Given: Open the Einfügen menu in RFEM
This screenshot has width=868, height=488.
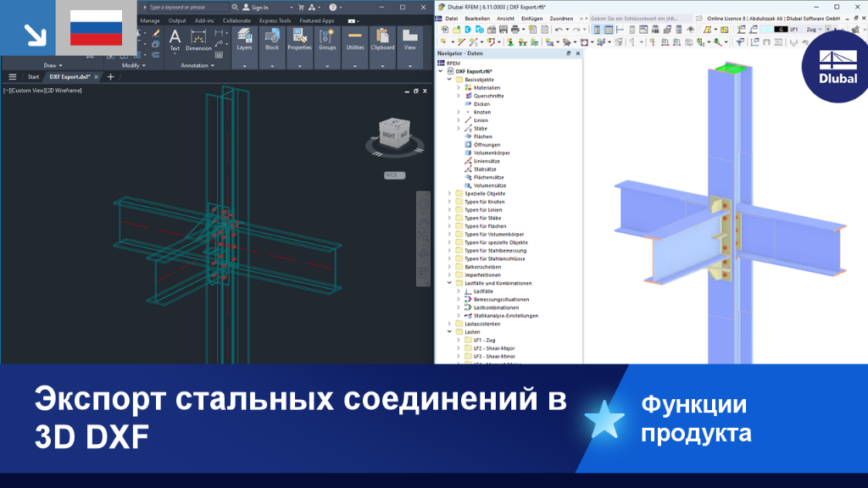Looking at the screenshot, I should 532,19.
